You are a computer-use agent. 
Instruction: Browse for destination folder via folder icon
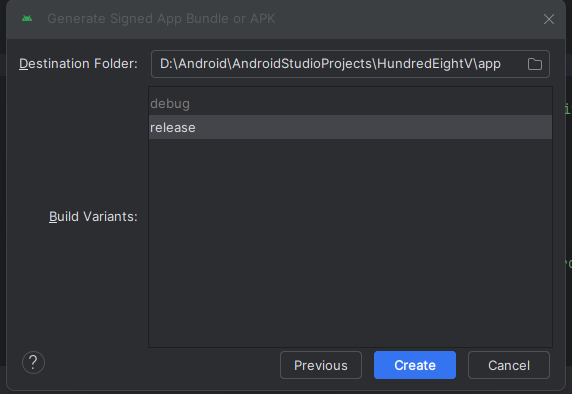534,64
